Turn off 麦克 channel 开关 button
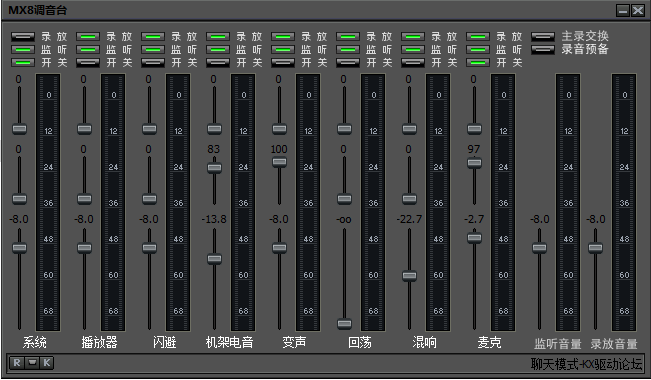651x380 pixels. 478,63
